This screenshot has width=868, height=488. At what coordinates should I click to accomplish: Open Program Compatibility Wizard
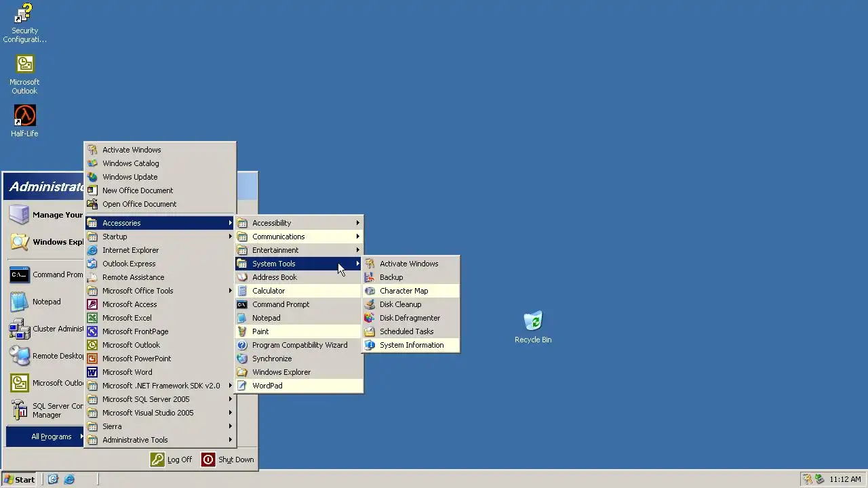pos(299,345)
